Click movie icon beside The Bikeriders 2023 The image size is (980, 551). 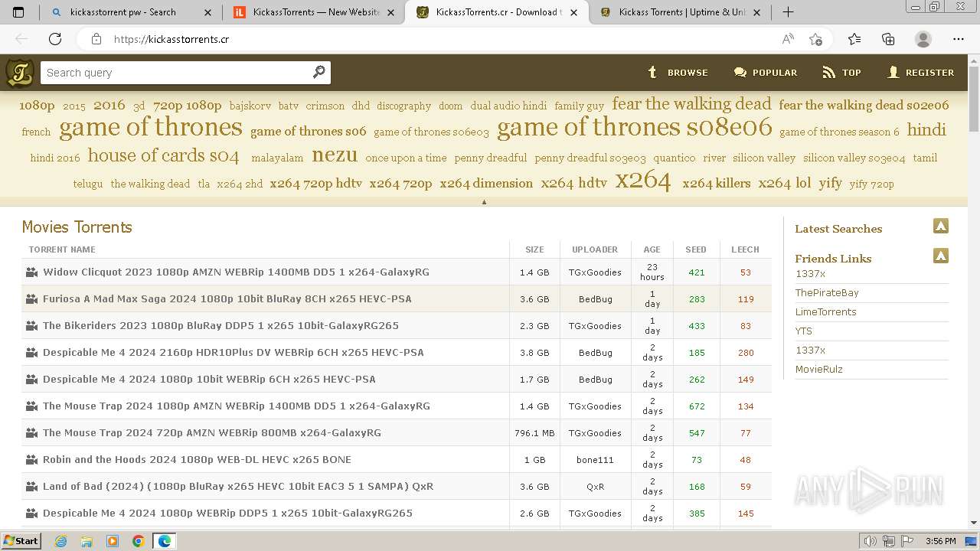(x=31, y=325)
